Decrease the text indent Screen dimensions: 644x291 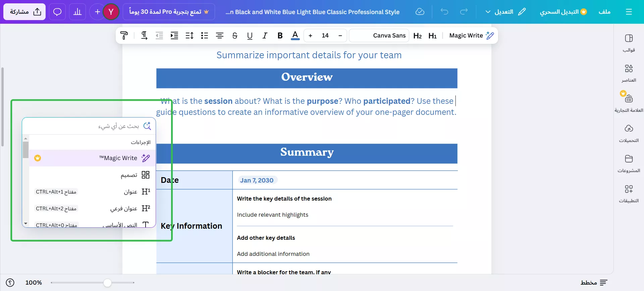159,35
